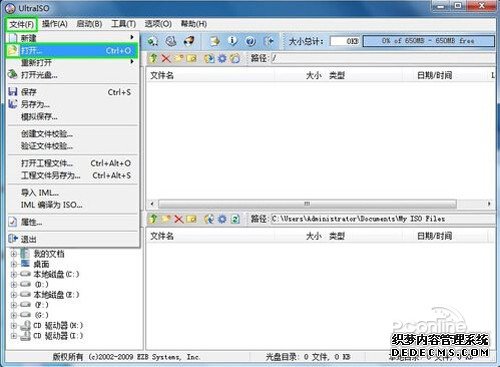Click the add files toolbar icon
Image resolution: width=500 pixels, height=367 pixels.
(215, 41)
